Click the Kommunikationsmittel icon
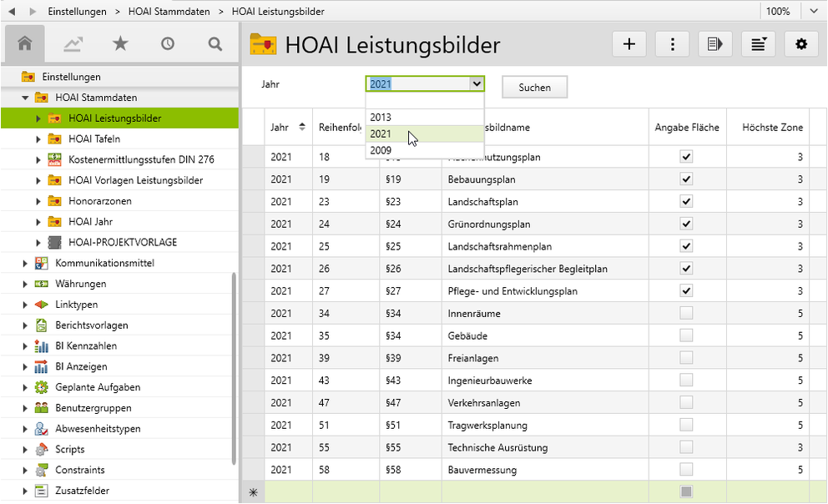 (41, 263)
